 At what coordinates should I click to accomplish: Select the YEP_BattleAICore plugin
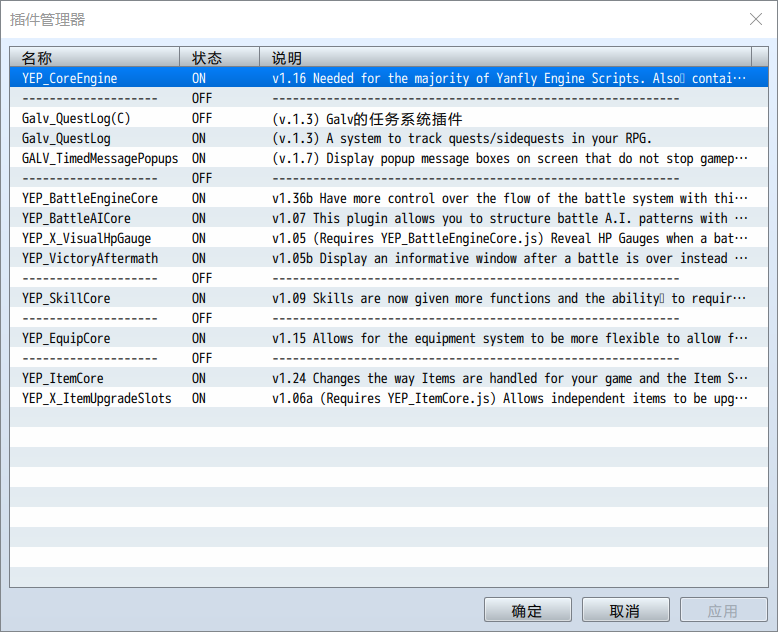(389, 218)
